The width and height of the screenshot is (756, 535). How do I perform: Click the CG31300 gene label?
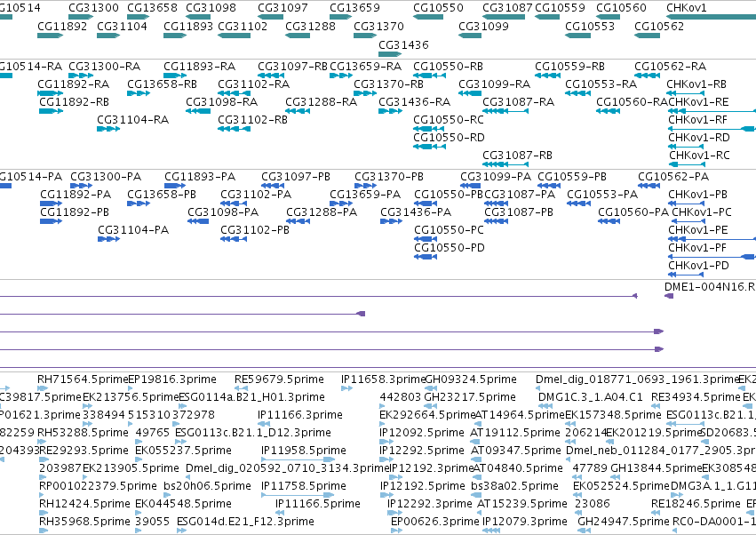point(93,8)
